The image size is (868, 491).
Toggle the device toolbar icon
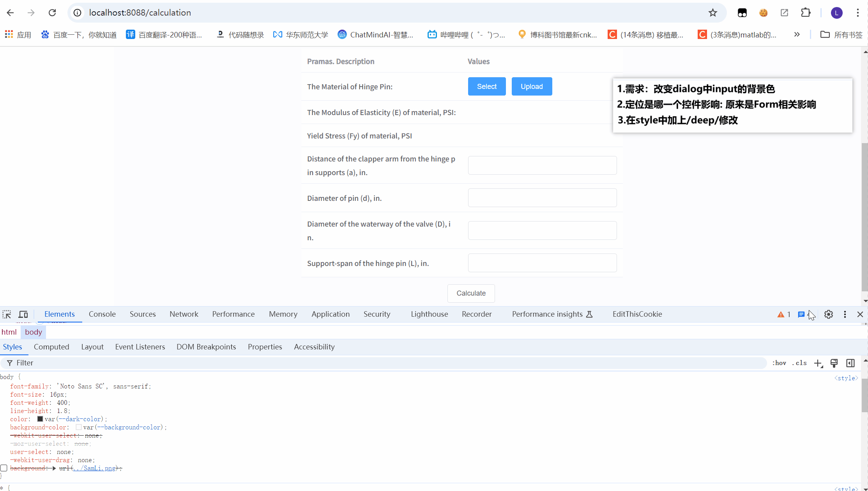coord(23,314)
